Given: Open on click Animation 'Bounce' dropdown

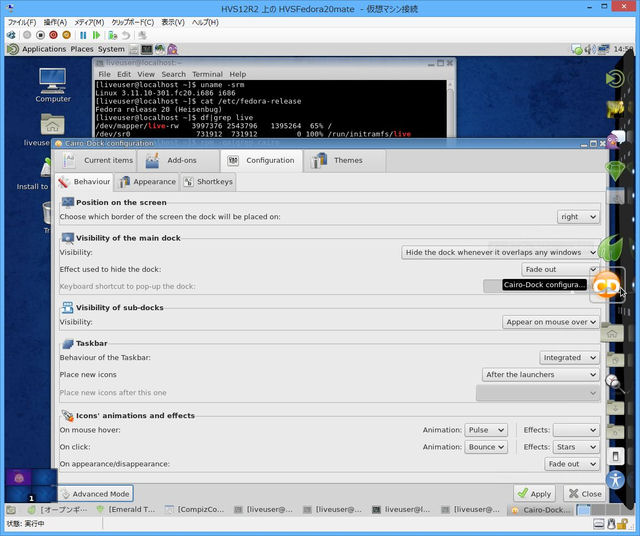Looking at the screenshot, I should coord(486,447).
